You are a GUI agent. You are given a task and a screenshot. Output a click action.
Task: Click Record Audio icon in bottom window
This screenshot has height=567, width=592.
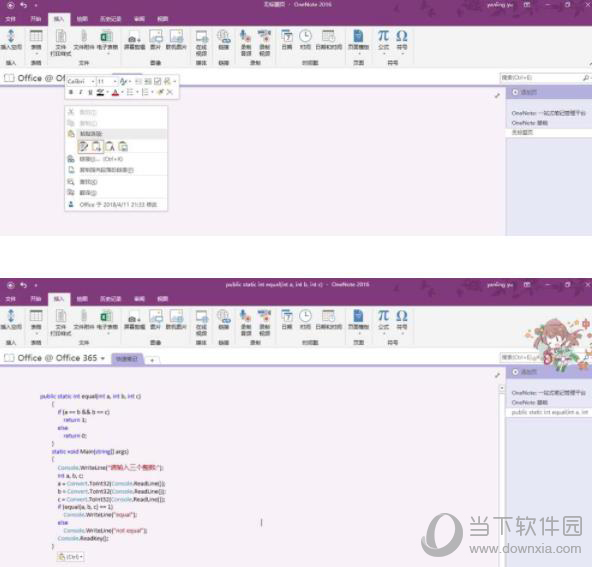coord(245,316)
